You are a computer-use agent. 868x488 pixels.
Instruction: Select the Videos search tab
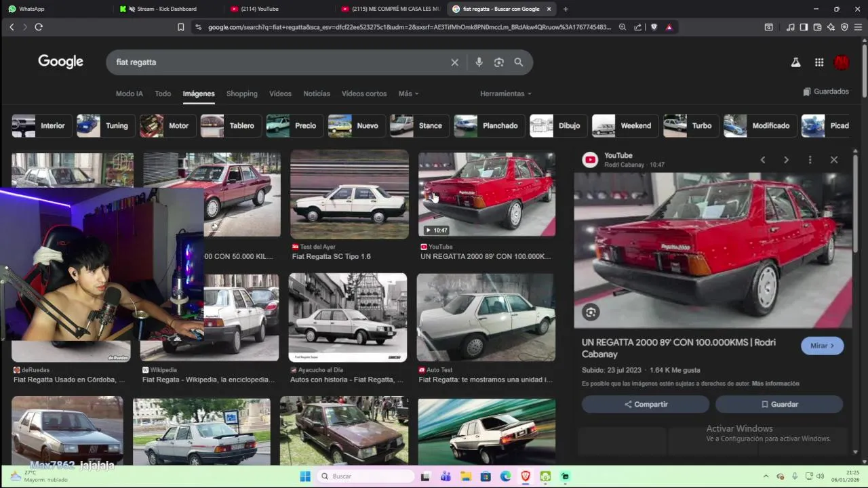280,94
